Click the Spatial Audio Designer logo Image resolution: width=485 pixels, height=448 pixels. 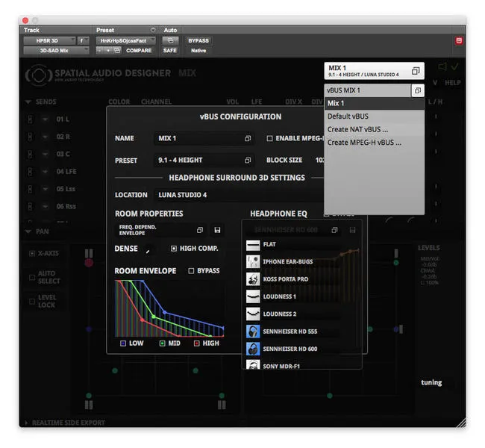[38, 75]
